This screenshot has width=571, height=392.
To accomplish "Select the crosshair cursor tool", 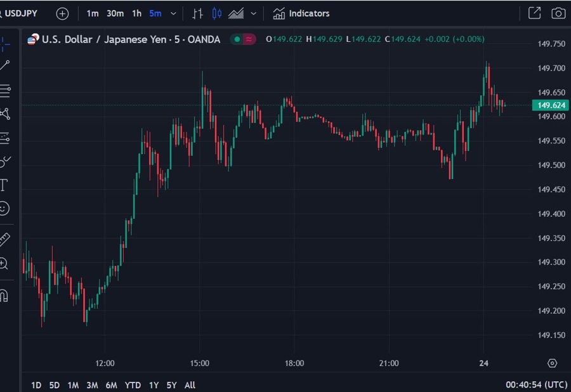I will (x=4, y=44).
